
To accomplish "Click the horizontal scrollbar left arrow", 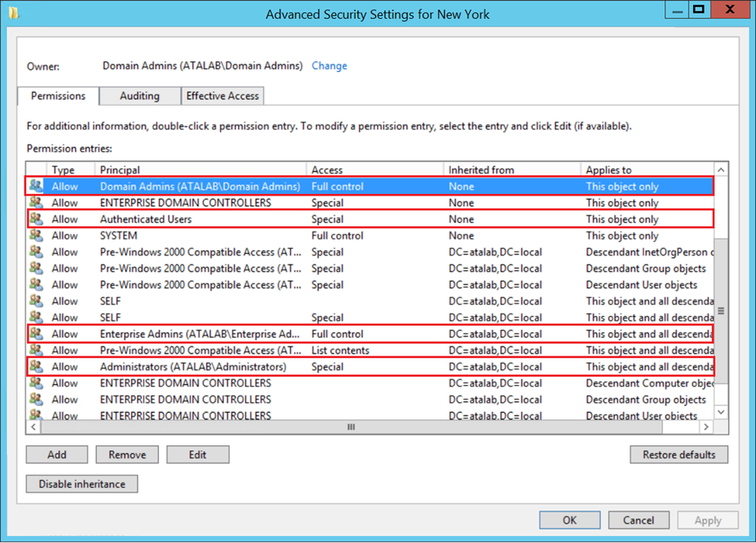I will tap(33, 427).
